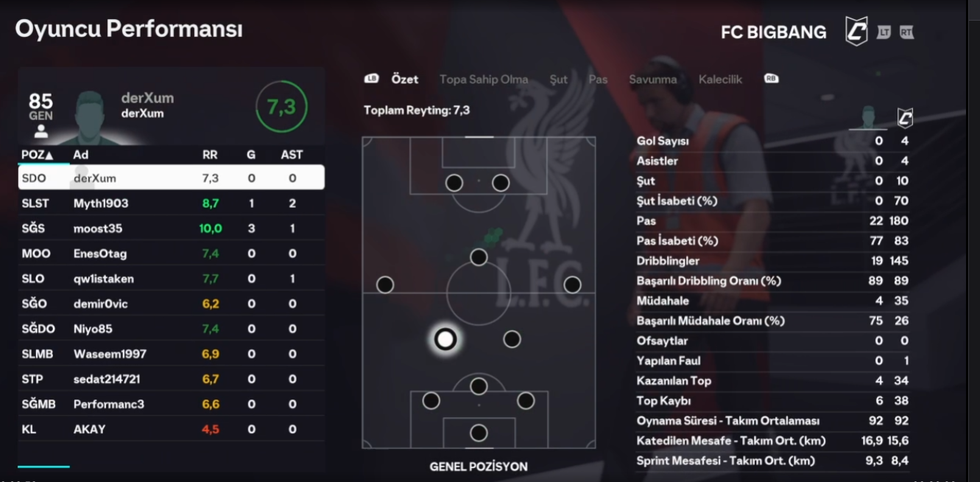Sort players by RR column header
Image resolution: width=980 pixels, height=482 pixels.
pyautogui.click(x=210, y=155)
